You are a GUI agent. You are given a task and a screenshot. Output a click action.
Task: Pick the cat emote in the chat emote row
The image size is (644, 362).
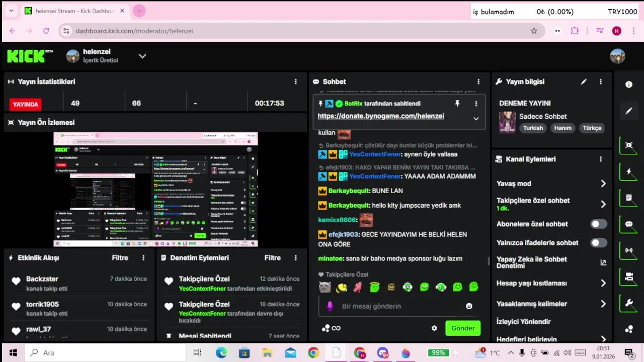coord(325,287)
